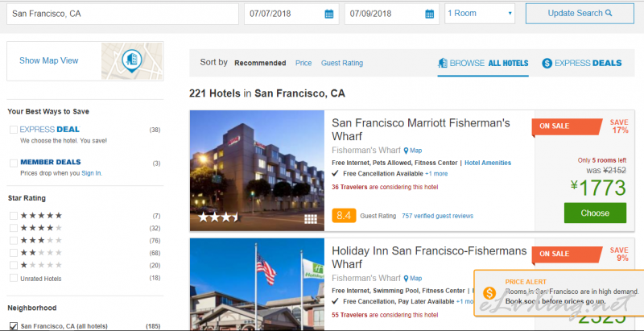Switch to Browse All Hotels tab
The width and height of the screenshot is (644, 331).
pos(483,64)
